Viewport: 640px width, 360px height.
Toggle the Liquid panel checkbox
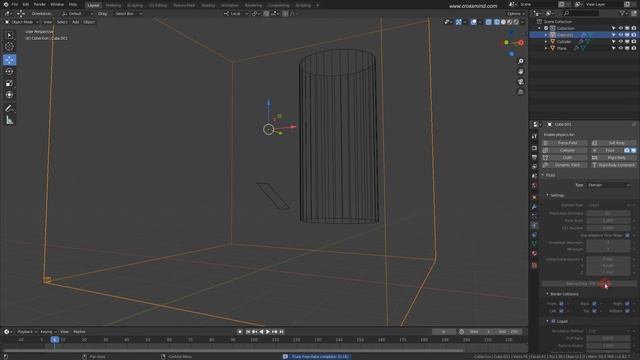553,321
